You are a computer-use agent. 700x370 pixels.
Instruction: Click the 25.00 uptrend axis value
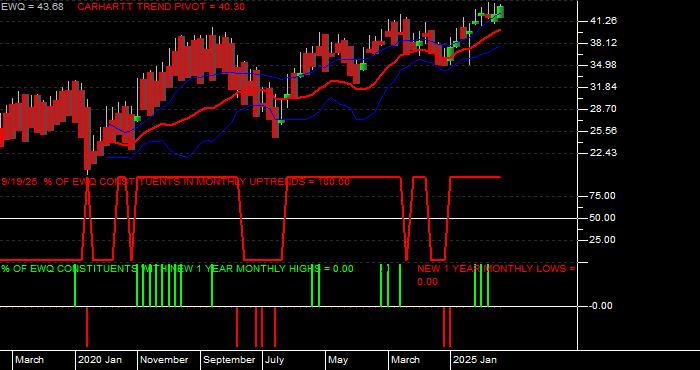[603, 240]
